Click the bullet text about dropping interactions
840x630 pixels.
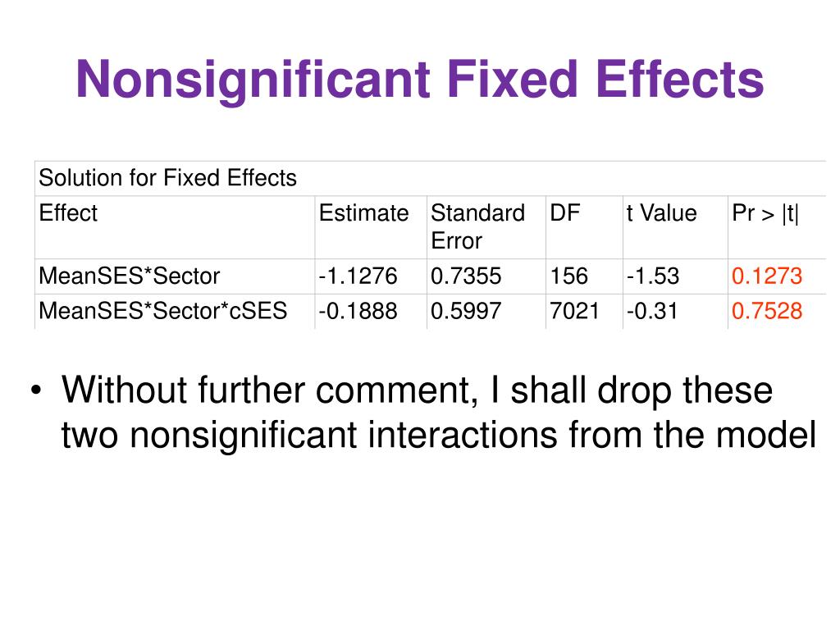pos(438,412)
